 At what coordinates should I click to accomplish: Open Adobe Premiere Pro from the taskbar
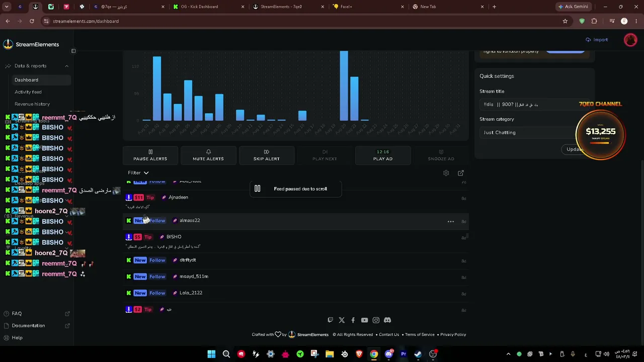coord(404,354)
